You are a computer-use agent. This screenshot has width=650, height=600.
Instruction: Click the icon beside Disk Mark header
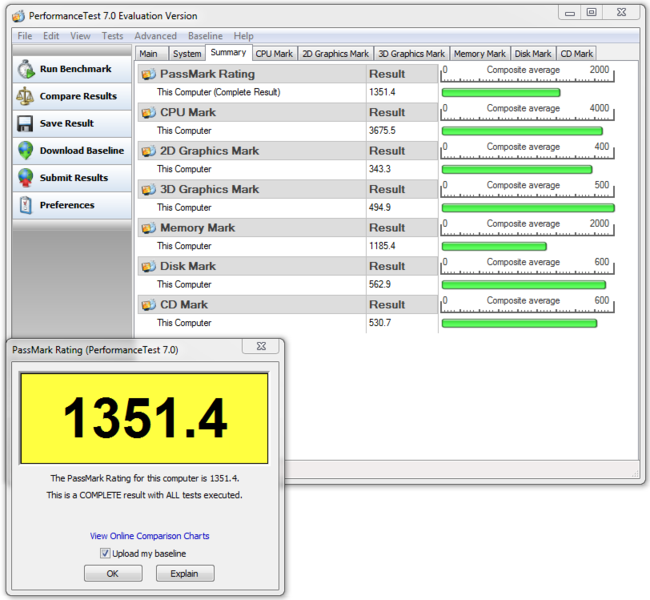pyautogui.click(x=148, y=266)
